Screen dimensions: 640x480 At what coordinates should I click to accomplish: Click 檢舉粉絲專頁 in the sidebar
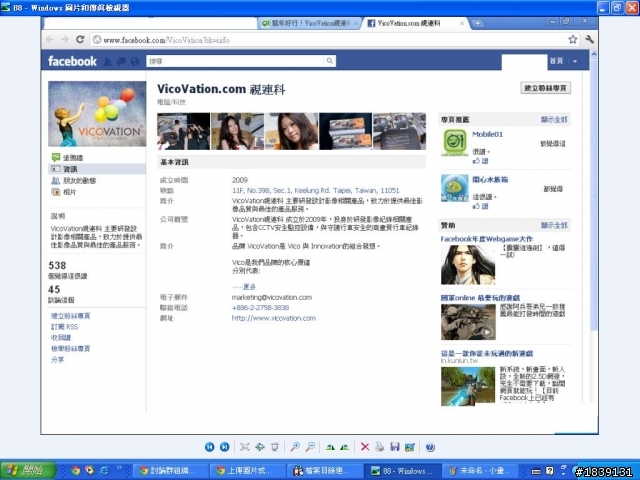pos(70,349)
